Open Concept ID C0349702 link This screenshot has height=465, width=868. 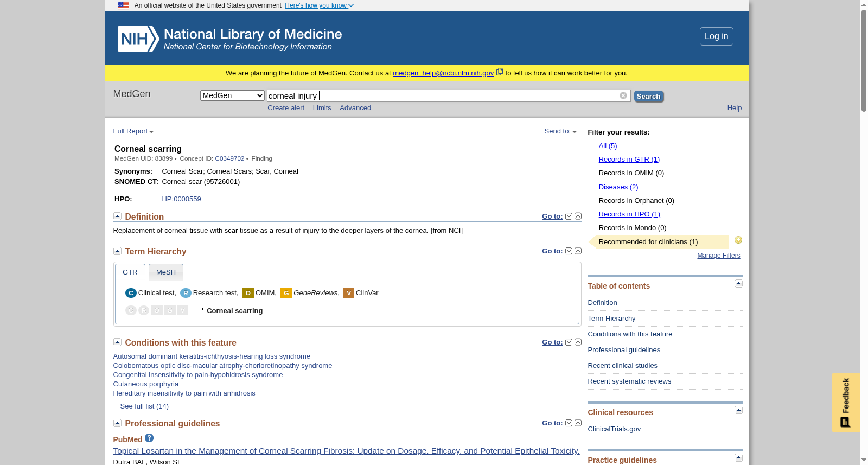point(229,158)
